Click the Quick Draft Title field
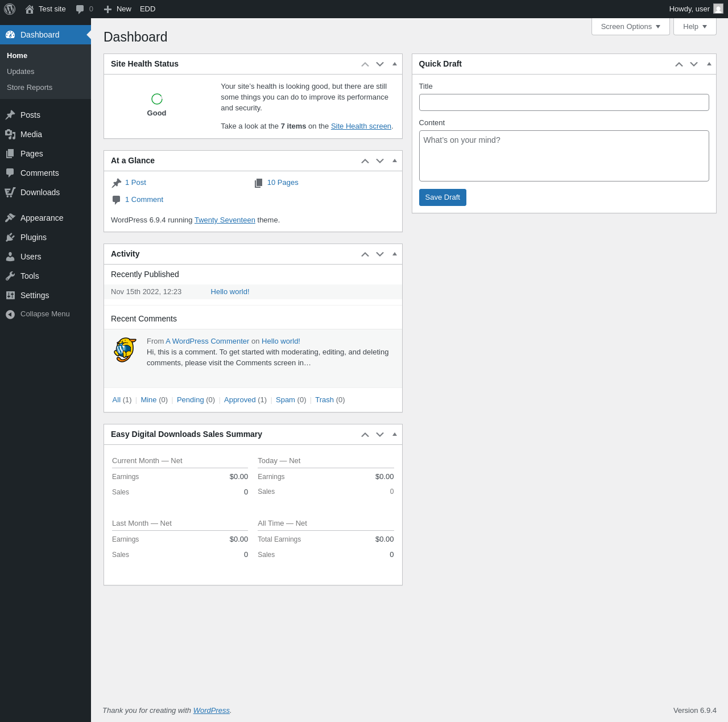This screenshot has width=728, height=722. pos(564,102)
